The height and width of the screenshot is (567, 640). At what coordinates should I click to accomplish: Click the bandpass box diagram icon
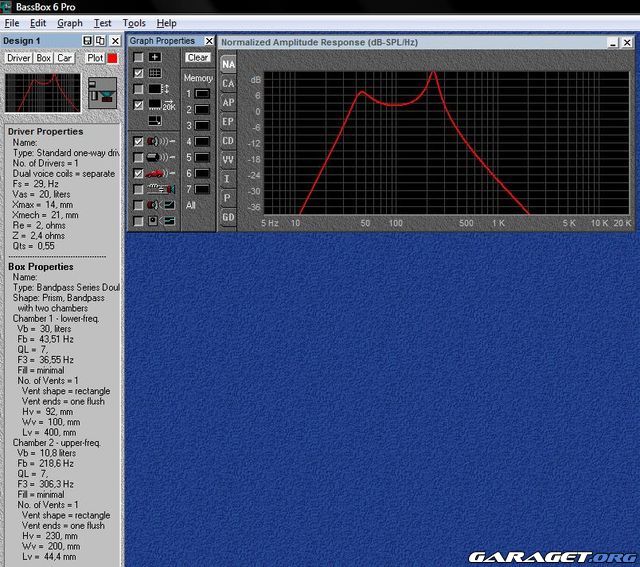tap(100, 94)
